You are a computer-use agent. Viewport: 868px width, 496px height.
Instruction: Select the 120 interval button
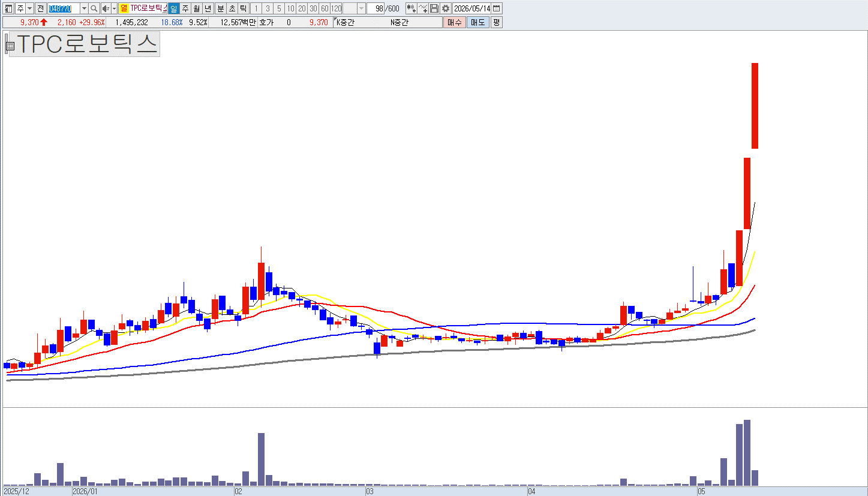(336, 8)
